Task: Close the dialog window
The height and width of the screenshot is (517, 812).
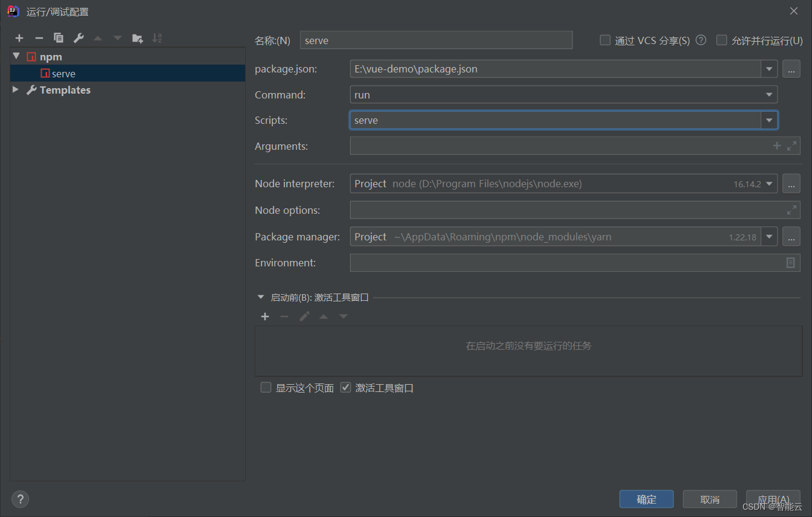Action: point(794,11)
